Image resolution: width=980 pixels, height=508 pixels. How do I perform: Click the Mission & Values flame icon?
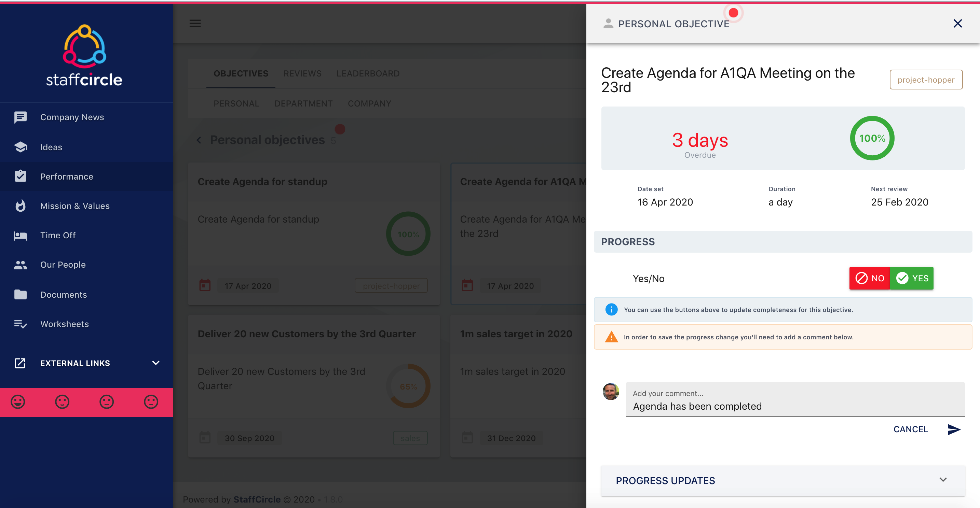coord(20,206)
